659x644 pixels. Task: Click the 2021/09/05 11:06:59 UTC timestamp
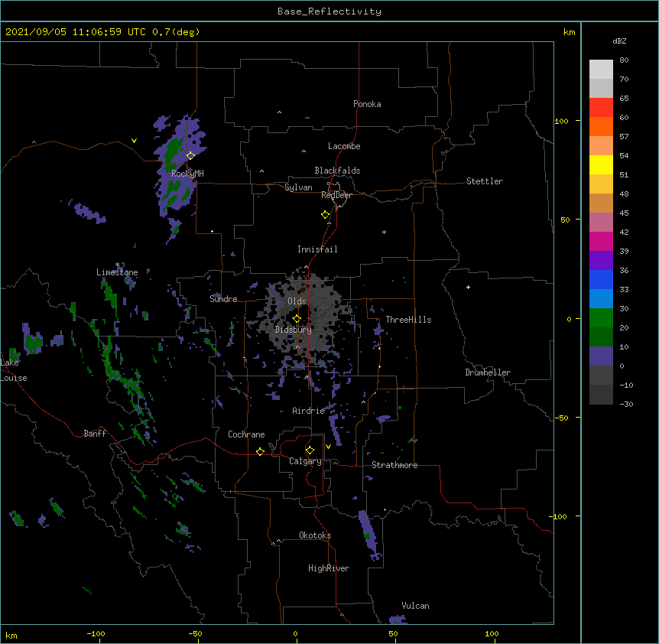point(76,32)
